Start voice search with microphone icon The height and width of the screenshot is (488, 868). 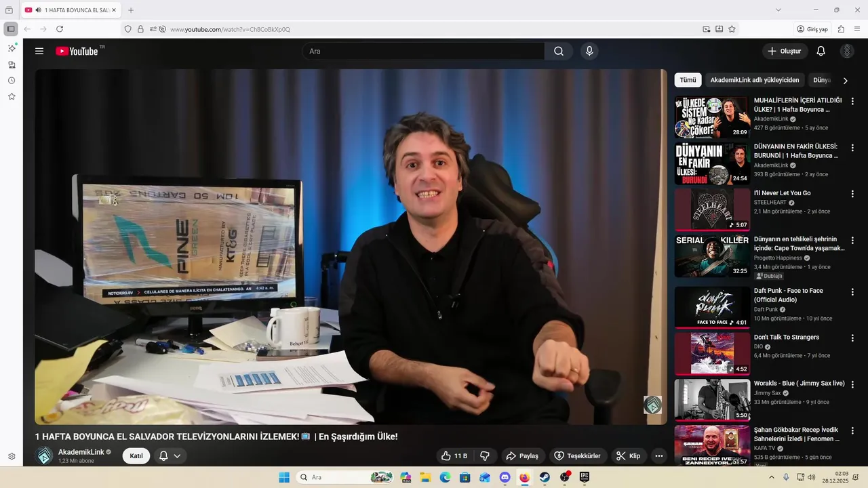[x=589, y=51]
